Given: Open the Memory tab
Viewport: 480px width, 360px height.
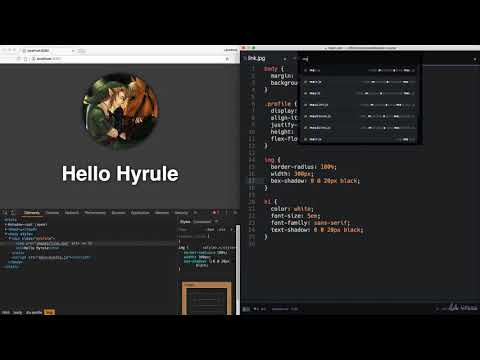Looking at the screenshot, I should 162,213.
